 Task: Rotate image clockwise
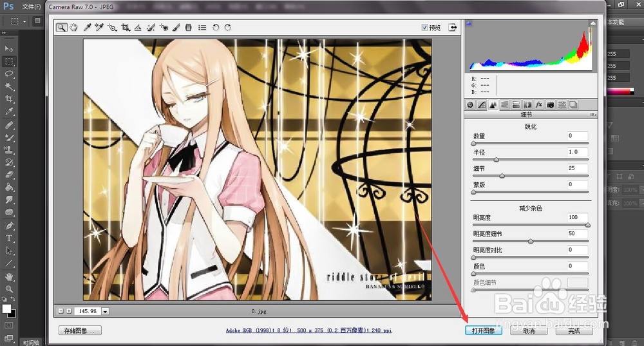[x=227, y=28]
